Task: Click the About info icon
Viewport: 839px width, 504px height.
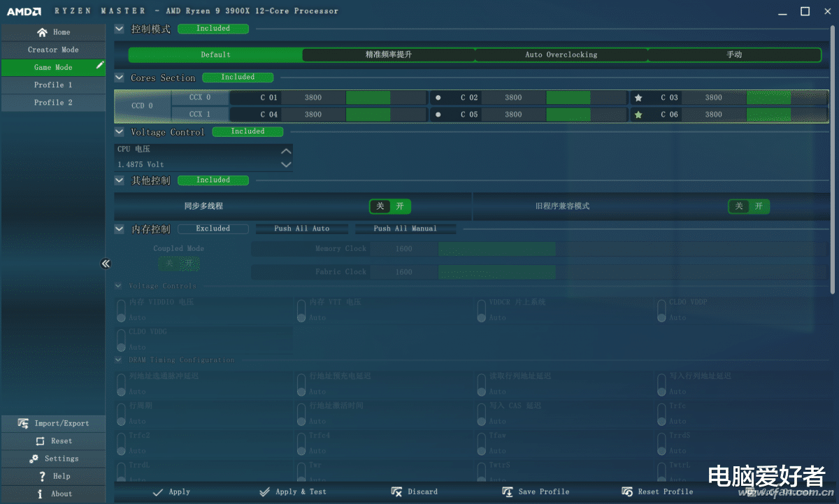Action: click(x=41, y=494)
